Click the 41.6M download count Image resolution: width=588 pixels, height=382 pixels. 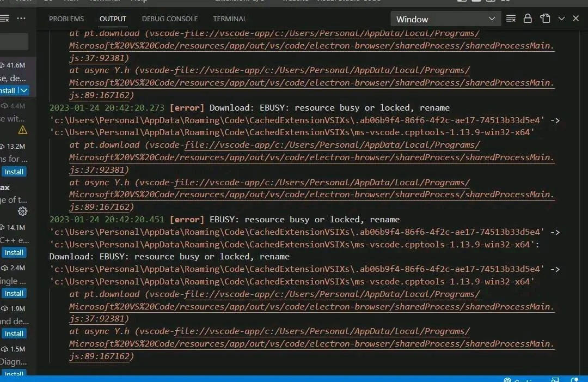16,65
